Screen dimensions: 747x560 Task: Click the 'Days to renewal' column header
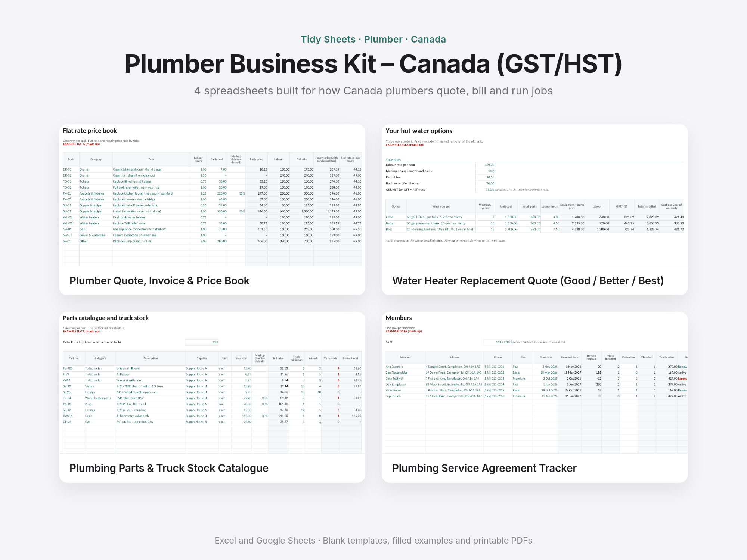(x=592, y=358)
